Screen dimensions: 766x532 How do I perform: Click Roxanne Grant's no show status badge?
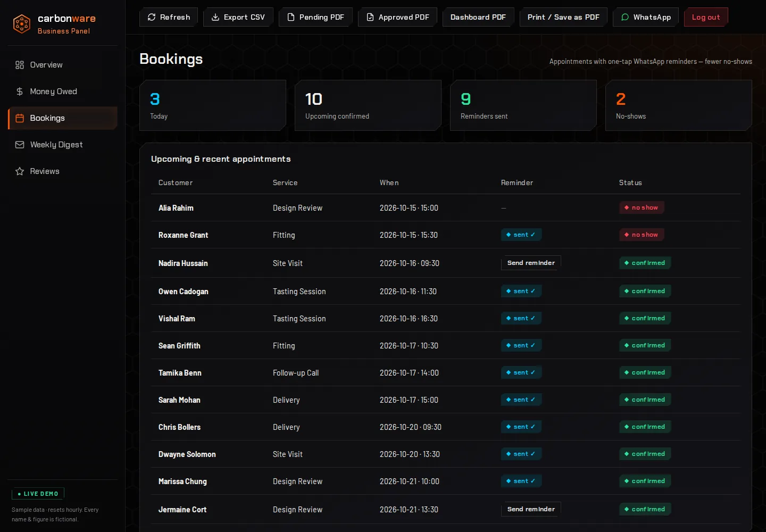coord(642,235)
